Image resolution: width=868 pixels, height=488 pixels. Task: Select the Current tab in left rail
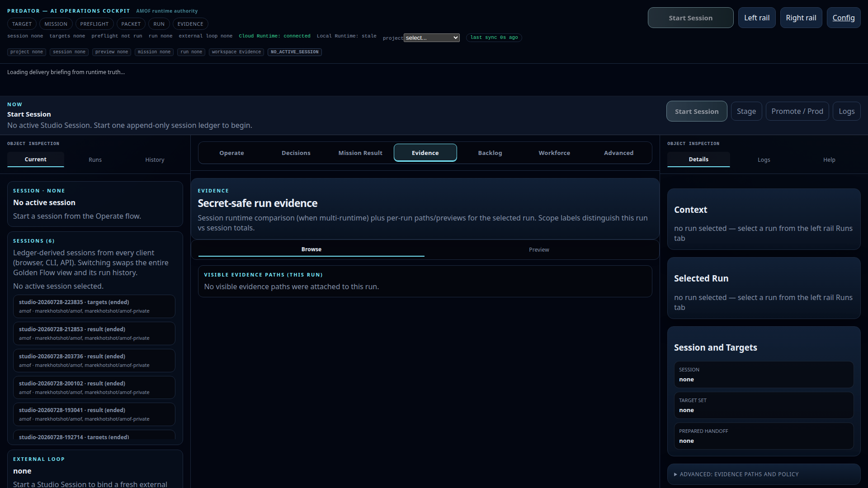[36, 160]
